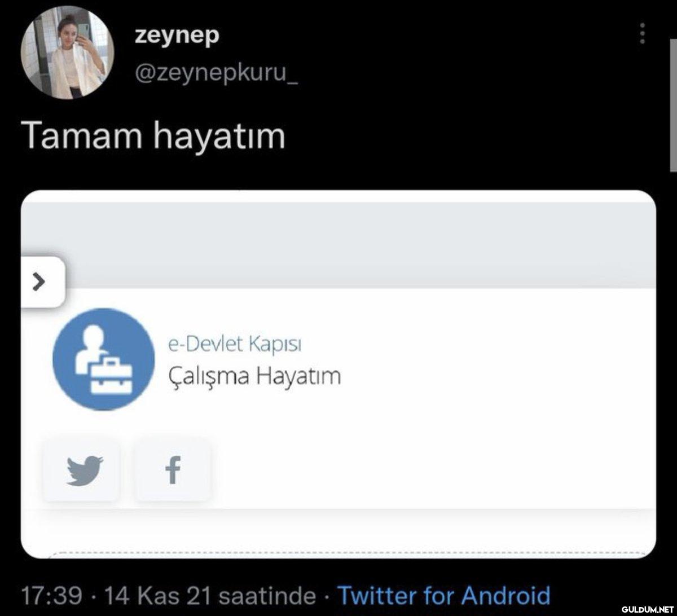This screenshot has height=616, width=677.
Task: Share via the Facebook f icon
Action: [173, 469]
